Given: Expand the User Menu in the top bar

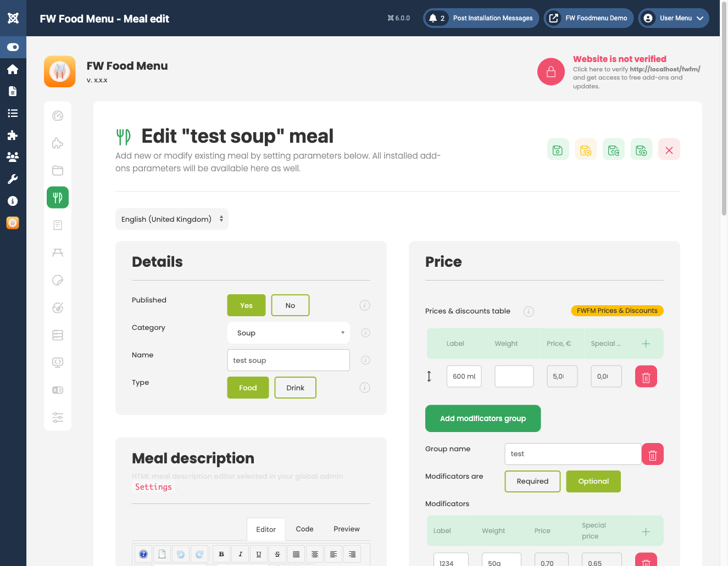Looking at the screenshot, I should 673,18.
